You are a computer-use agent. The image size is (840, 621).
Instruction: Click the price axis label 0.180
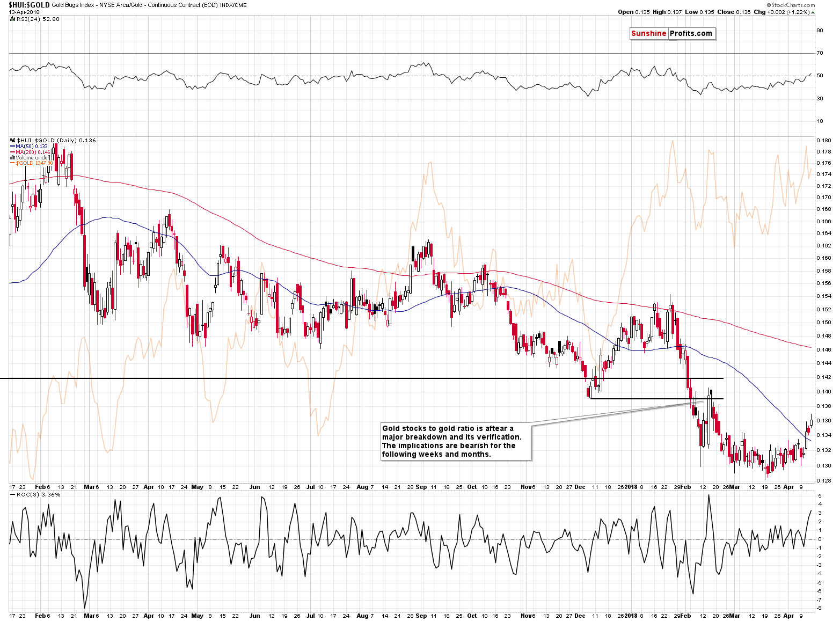coord(824,140)
